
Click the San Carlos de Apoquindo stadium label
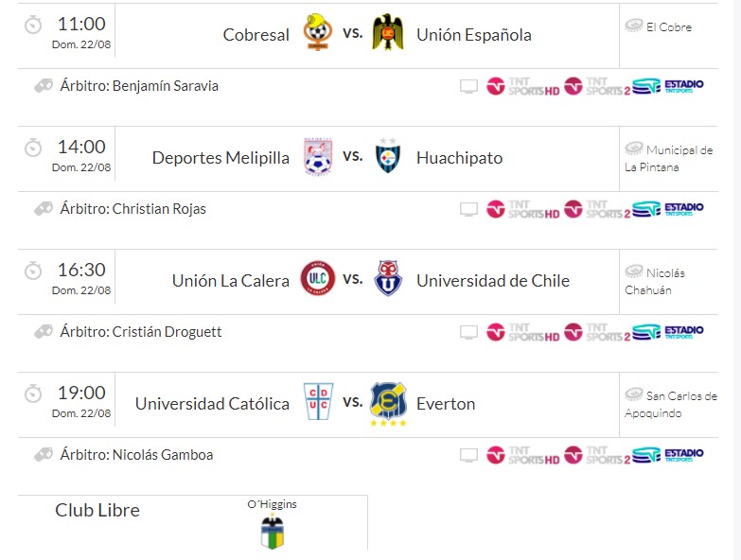coord(671,404)
